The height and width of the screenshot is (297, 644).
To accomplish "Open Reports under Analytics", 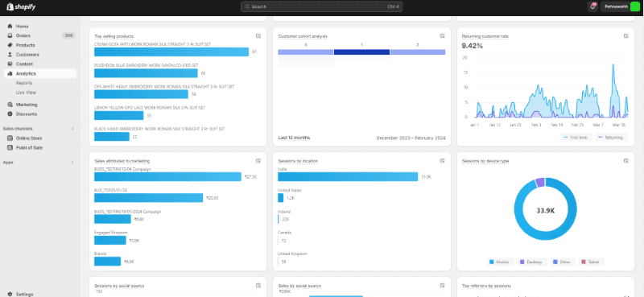I will tap(24, 83).
